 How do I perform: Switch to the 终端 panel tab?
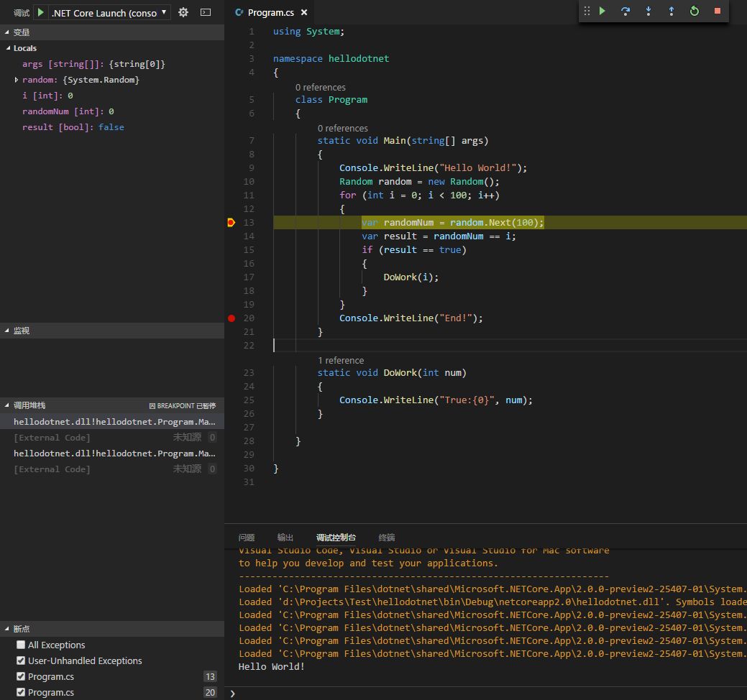click(386, 537)
